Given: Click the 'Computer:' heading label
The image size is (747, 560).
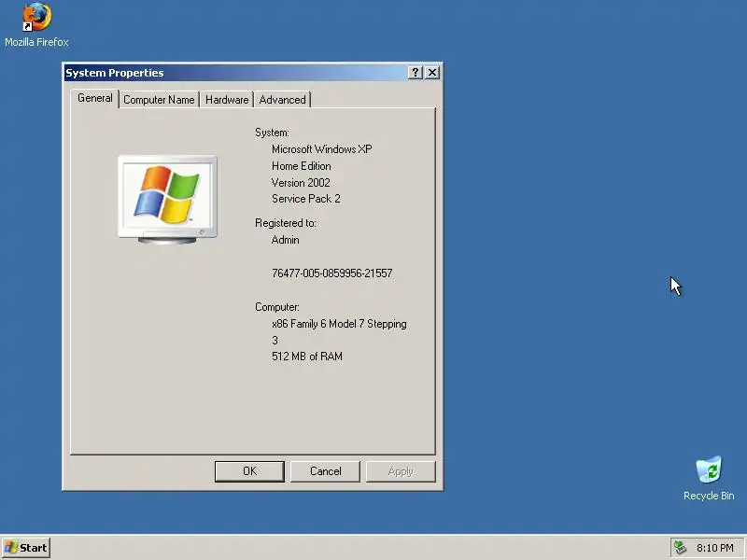Looking at the screenshot, I should (276, 307).
